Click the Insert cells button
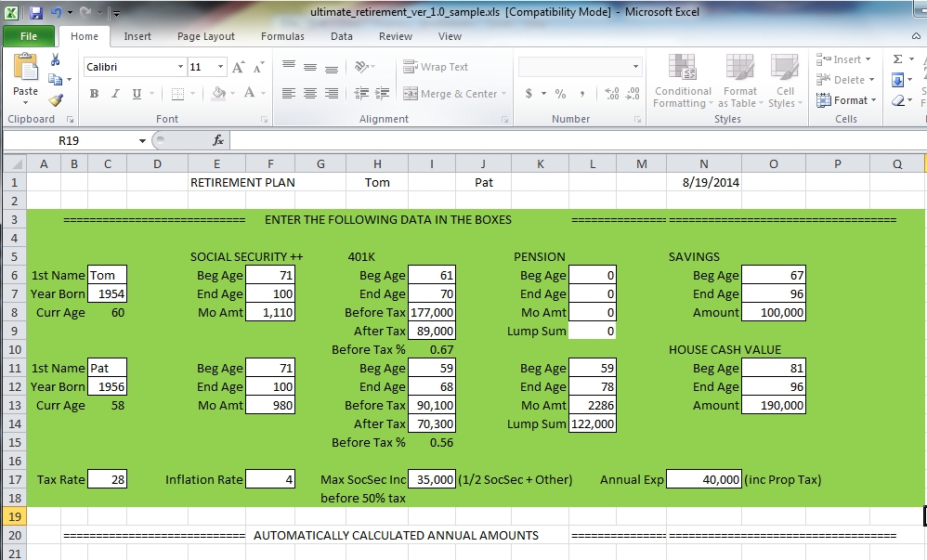 click(841, 59)
